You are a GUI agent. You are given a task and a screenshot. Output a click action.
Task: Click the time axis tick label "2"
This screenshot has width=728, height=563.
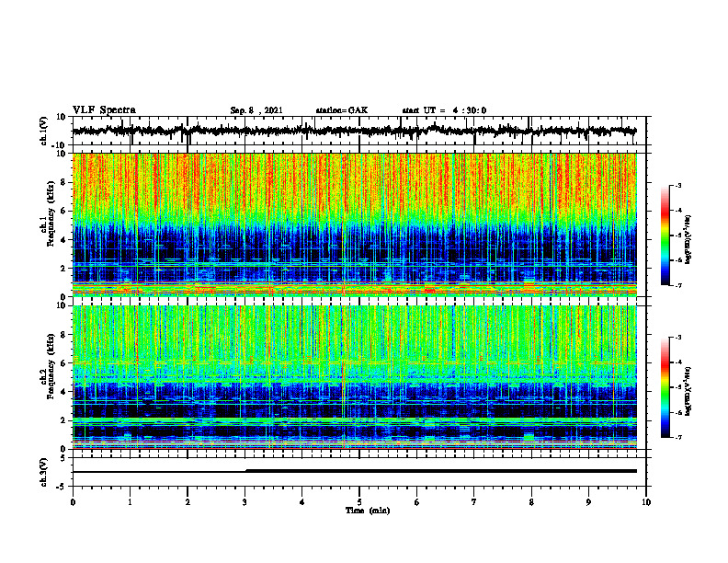188,502
